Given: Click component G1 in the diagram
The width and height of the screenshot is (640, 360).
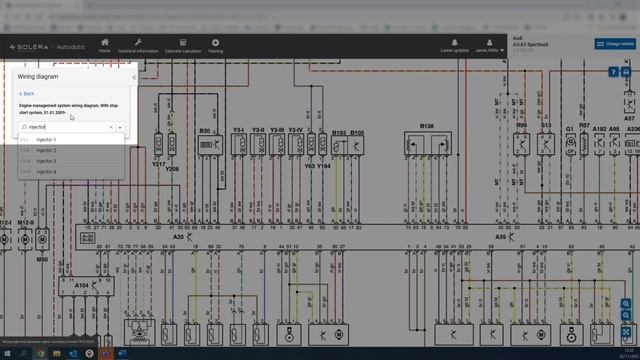Looking at the screenshot, I should pyautogui.click(x=570, y=144).
